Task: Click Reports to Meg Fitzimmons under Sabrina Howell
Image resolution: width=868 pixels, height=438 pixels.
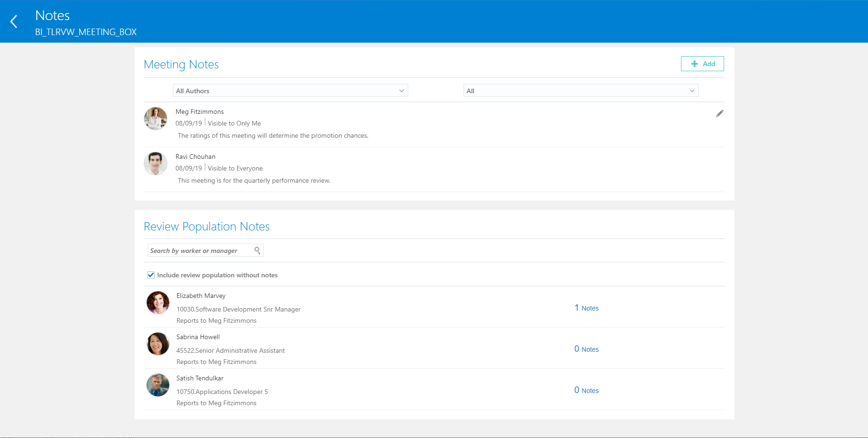Action: 217,362
